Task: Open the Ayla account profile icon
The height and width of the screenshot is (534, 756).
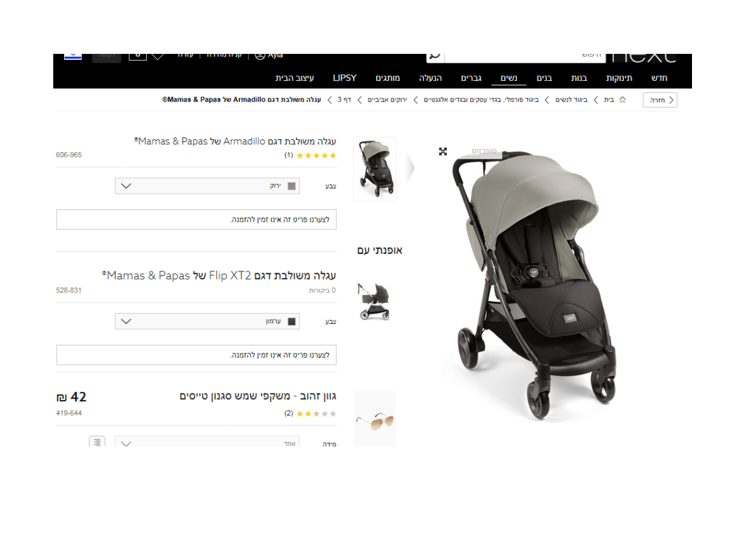Action: click(260, 56)
